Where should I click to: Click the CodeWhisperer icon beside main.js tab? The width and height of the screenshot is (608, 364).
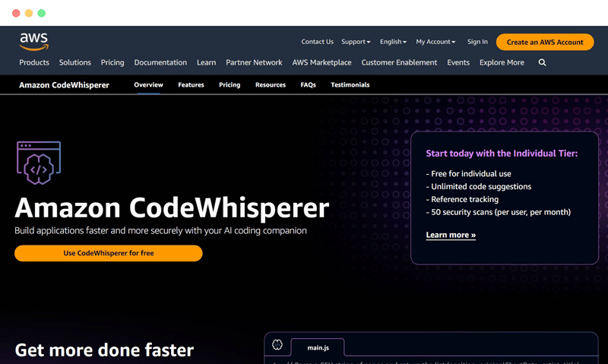click(277, 344)
